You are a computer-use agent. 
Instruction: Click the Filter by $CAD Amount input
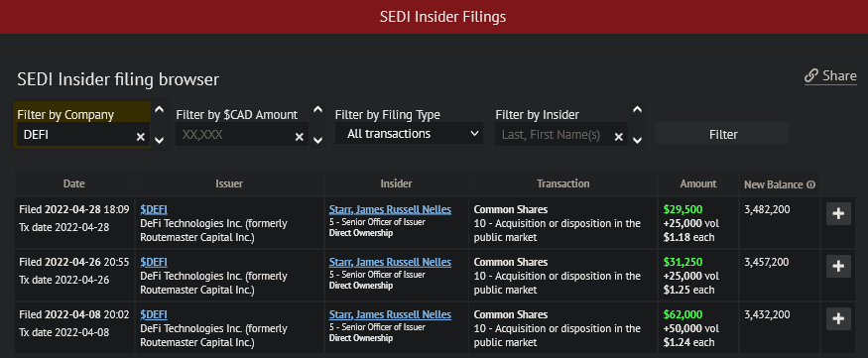click(x=235, y=135)
